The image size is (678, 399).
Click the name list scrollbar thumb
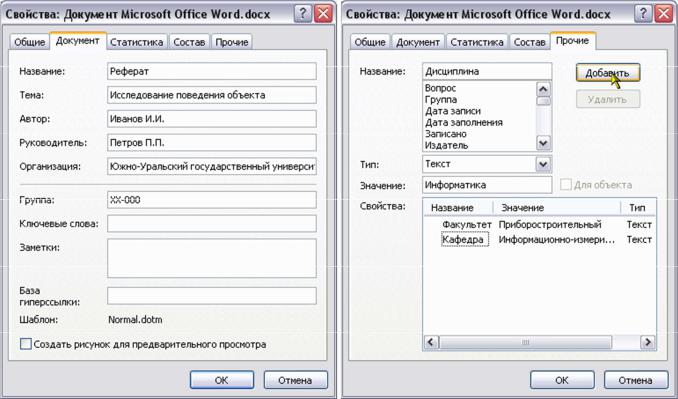tap(543, 101)
